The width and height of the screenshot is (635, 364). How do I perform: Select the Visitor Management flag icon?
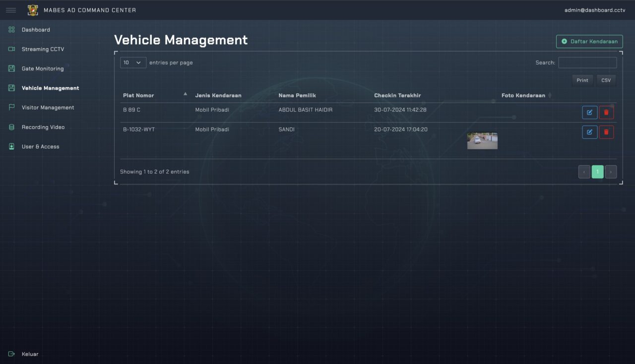11,108
